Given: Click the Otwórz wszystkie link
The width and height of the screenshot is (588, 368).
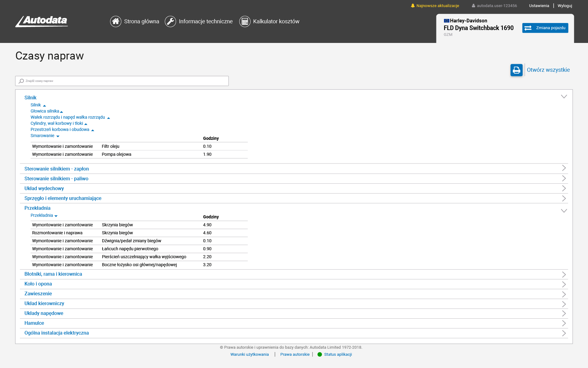Looking at the screenshot, I should [548, 70].
